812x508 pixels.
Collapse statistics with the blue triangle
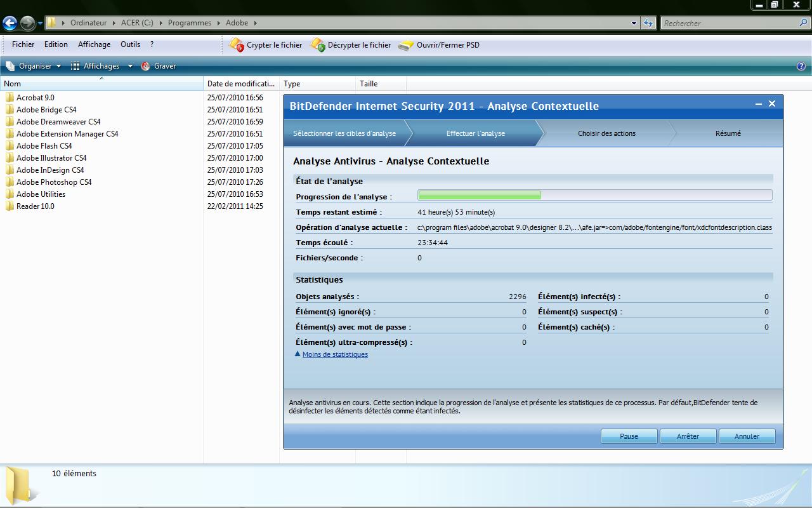(x=298, y=354)
